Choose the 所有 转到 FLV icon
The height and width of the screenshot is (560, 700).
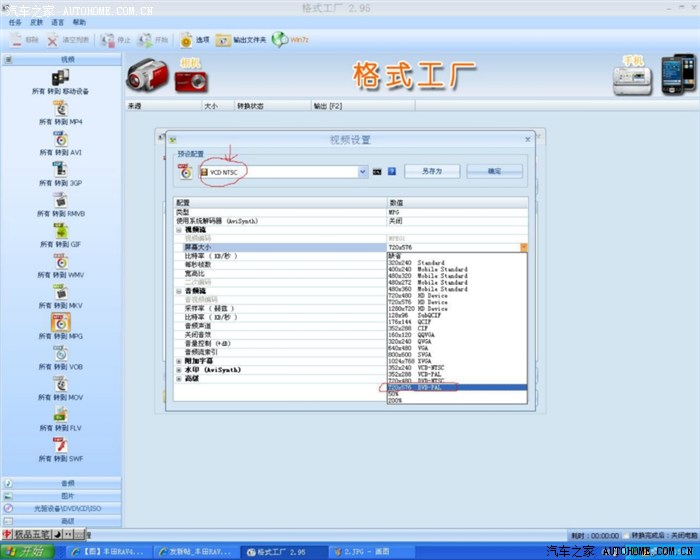pyautogui.click(x=60, y=414)
